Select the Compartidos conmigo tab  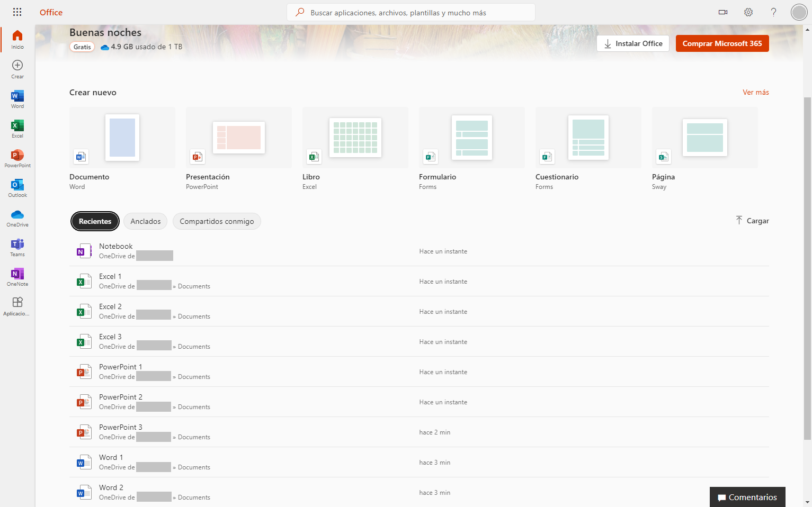point(217,221)
